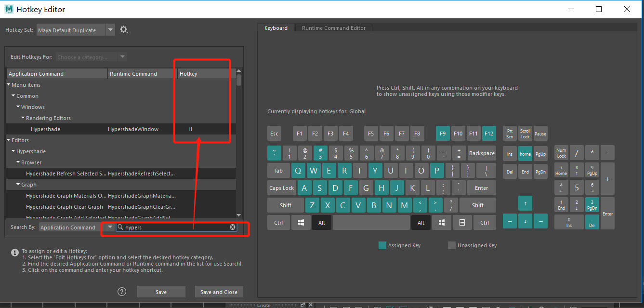Collapse the Common tree node
The height and width of the screenshot is (308, 644).
point(13,96)
